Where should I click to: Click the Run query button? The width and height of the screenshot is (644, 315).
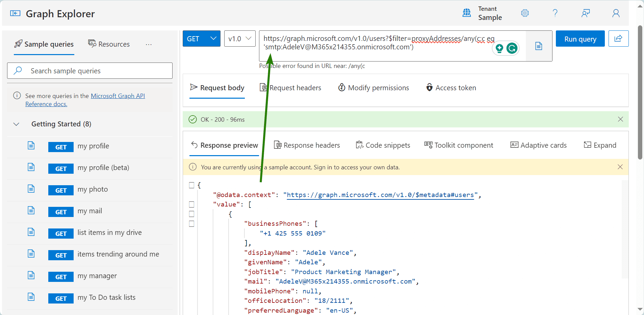click(x=580, y=39)
